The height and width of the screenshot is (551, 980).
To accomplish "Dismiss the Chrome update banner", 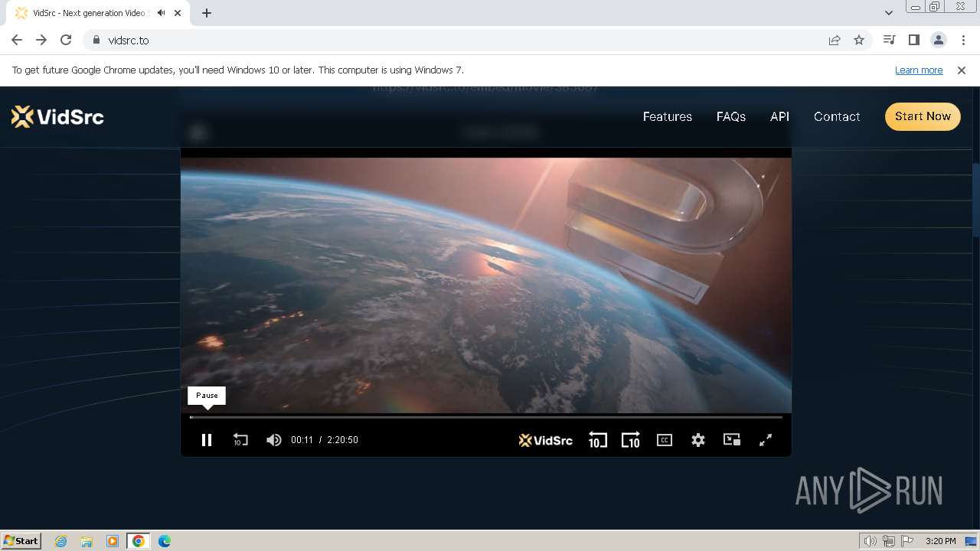I will click(962, 70).
